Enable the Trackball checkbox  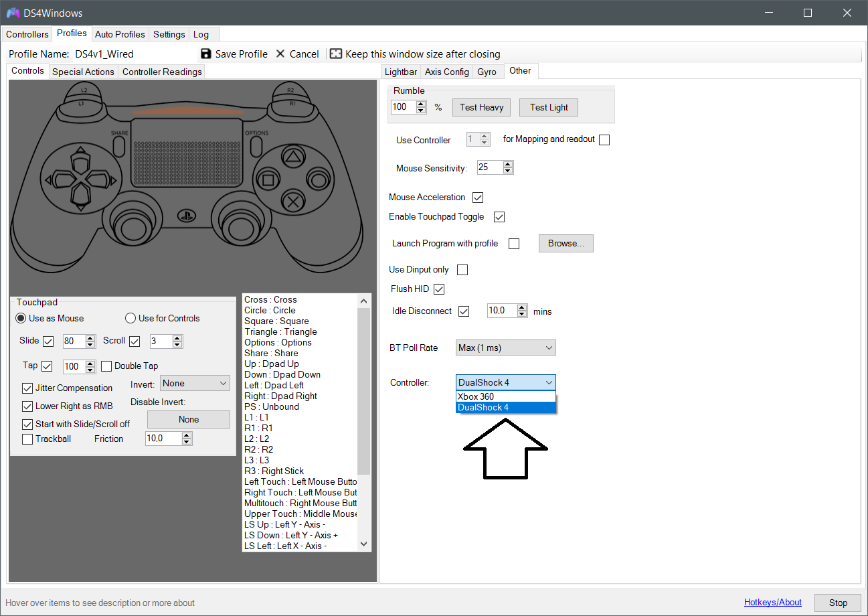27,439
